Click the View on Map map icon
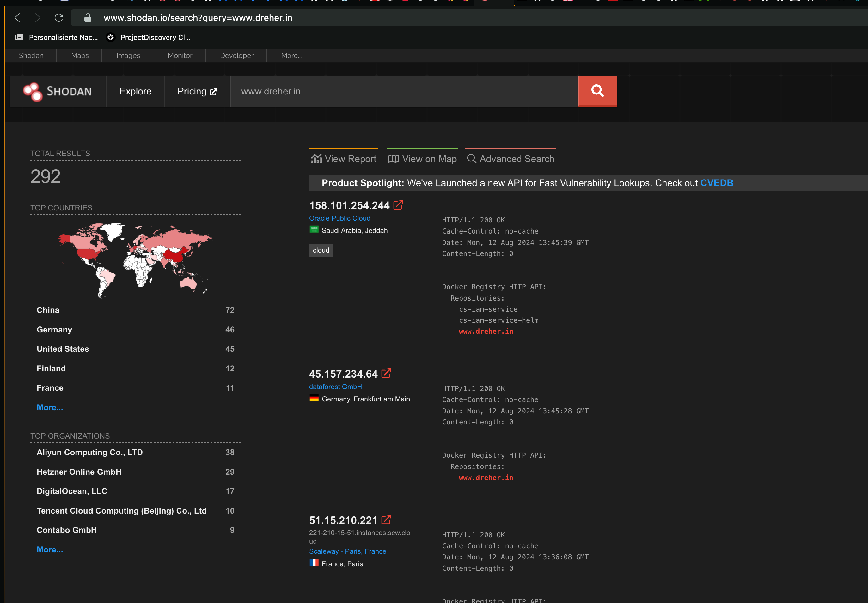 click(393, 159)
